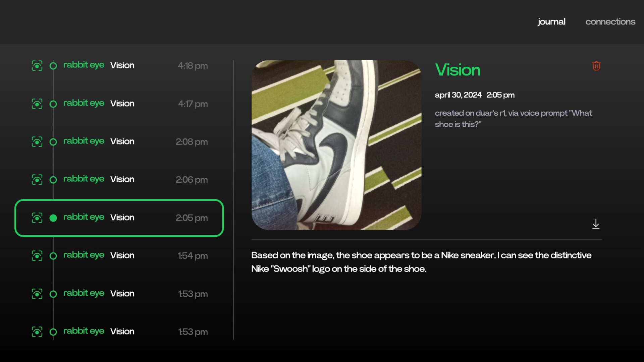The width and height of the screenshot is (644, 362).
Task: Click the rabbit eye icon inside the highlighted 2:05 pm entry
Action: [37, 218]
